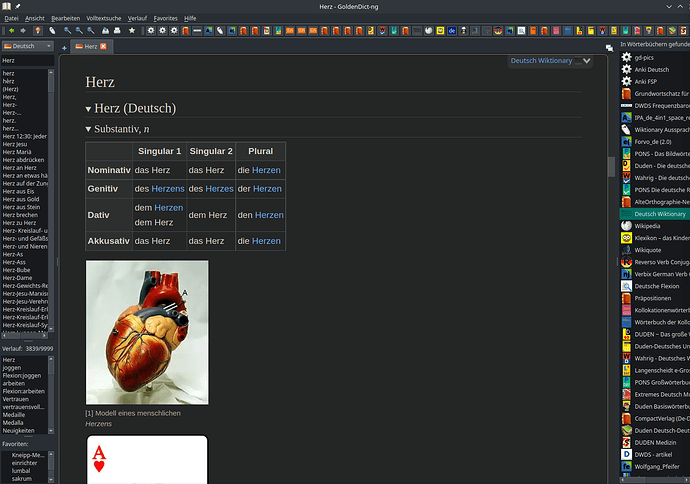Close the Herz tab
Viewport: 690px width, 484px height.
tap(103, 46)
